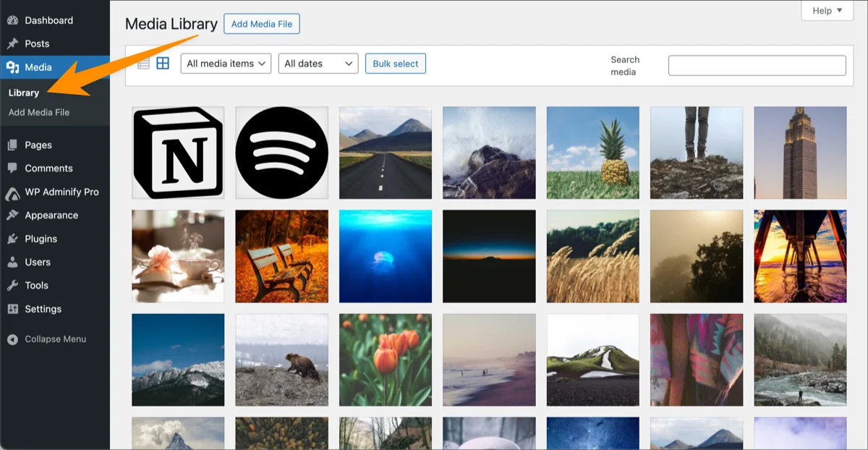Click the Add Media File button
Screen dimensions: 868x450
click(262, 24)
